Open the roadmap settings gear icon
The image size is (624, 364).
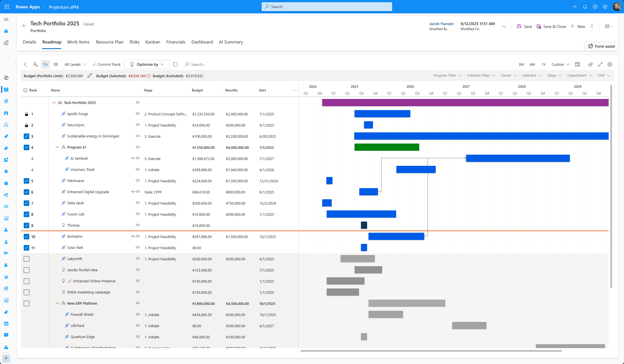click(610, 64)
